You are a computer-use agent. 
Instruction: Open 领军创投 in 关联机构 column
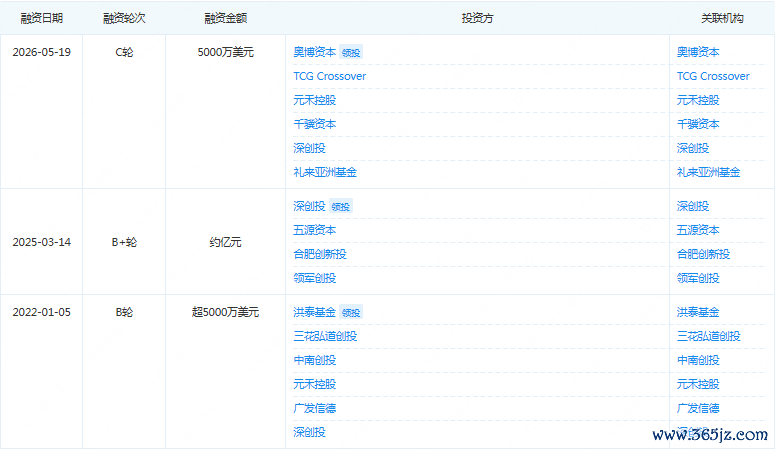click(698, 278)
